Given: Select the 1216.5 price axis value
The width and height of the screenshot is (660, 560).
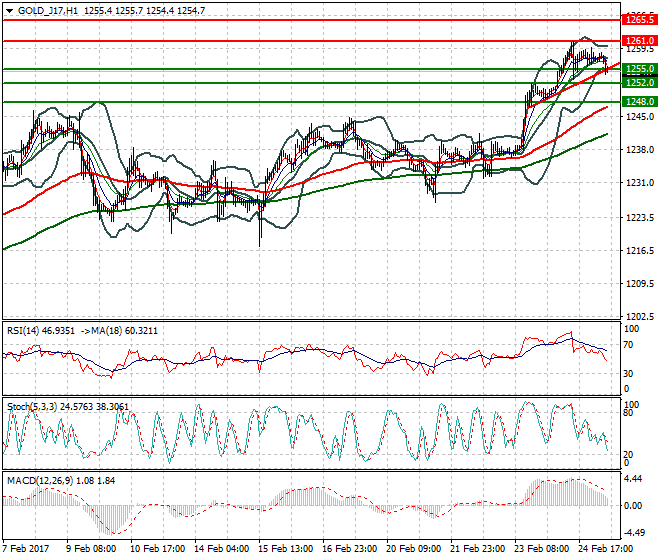Looking at the screenshot, I should point(640,251).
